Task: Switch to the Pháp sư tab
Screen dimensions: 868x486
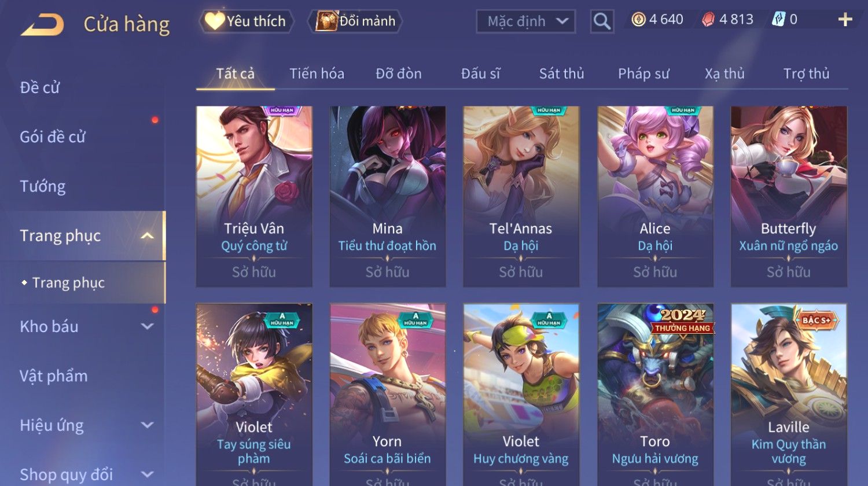Action: [643, 73]
